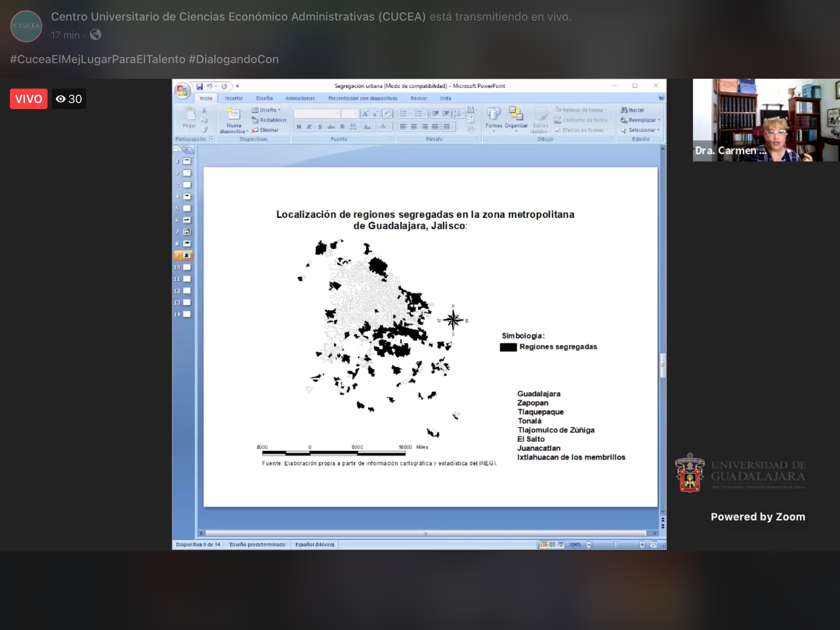Open the Insertar ribbon tab
840x630 pixels.
(234, 98)
